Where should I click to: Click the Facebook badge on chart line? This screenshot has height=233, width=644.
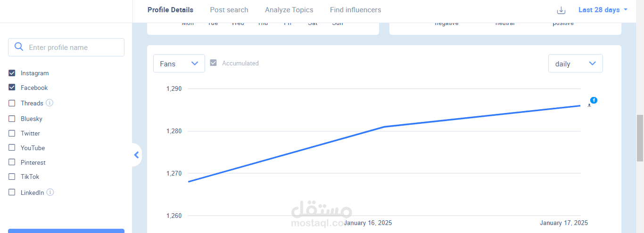[594, 100]
